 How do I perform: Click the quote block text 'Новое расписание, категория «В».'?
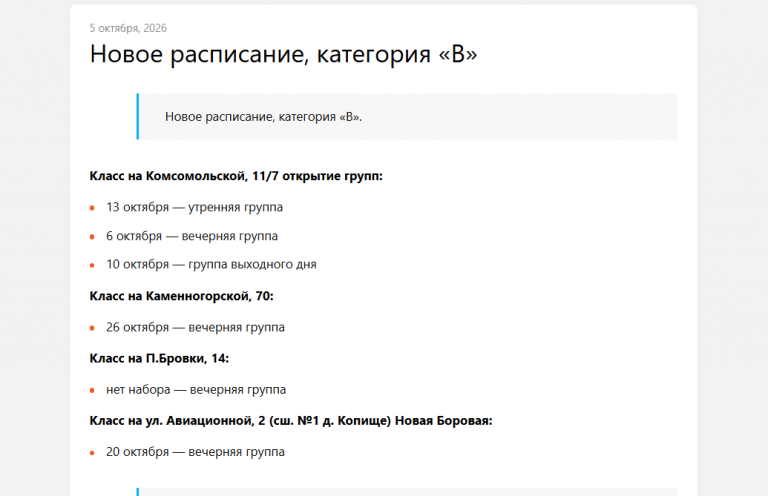pyautogui.click(x=264, y=117)
